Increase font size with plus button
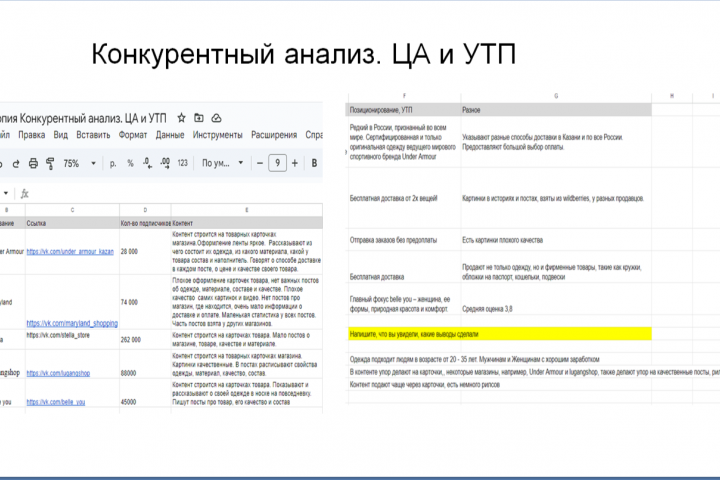720x480 pixels. pyautogui.click(x=295, y=163)
